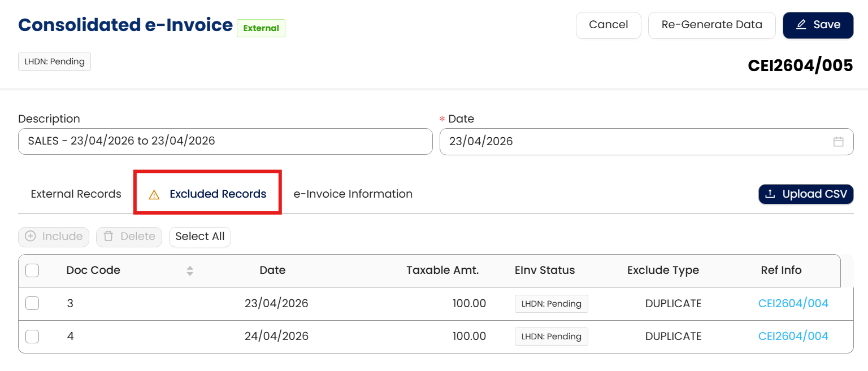Open CEI2604/004 link for Doc Code 4
The width and height of the screenshot is (868, 371).
click(x=793, y=337)
